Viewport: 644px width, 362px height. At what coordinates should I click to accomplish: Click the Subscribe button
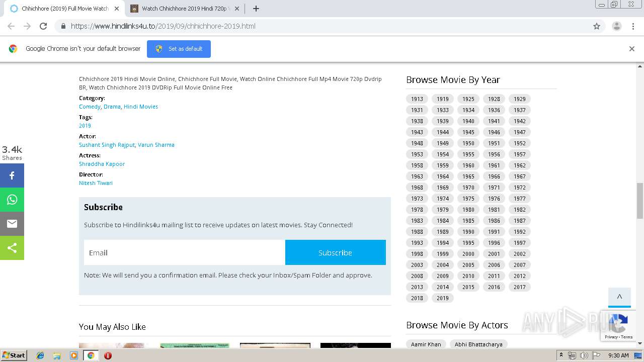tap(335, 252)
